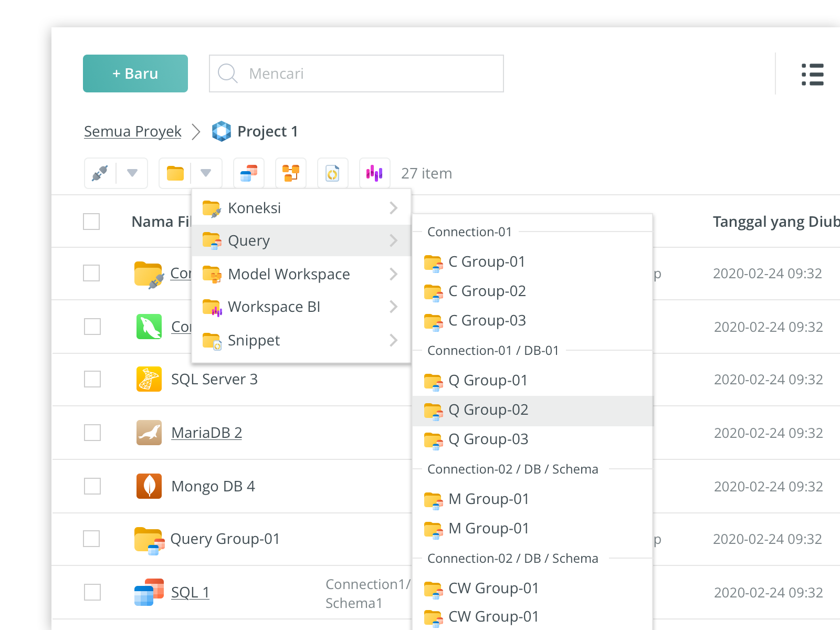Click the snippet file toolbar icon
This screenshot has height=630, width=840.
point(333,173)
